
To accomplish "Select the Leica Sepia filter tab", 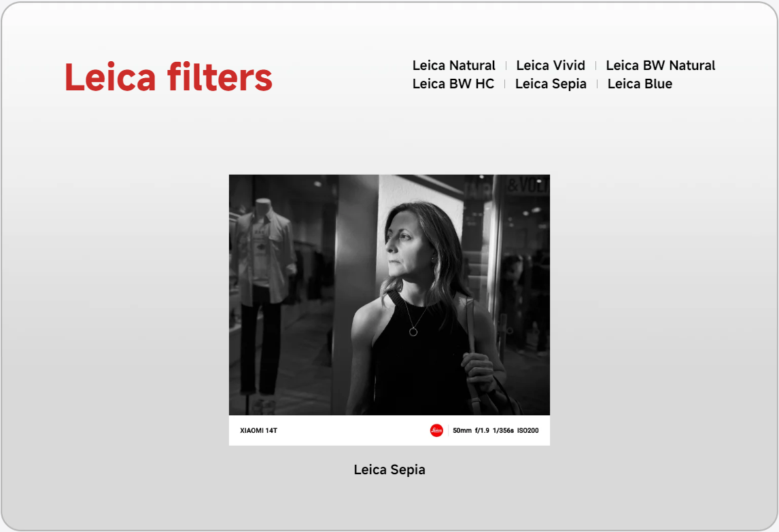I will 551,84.
